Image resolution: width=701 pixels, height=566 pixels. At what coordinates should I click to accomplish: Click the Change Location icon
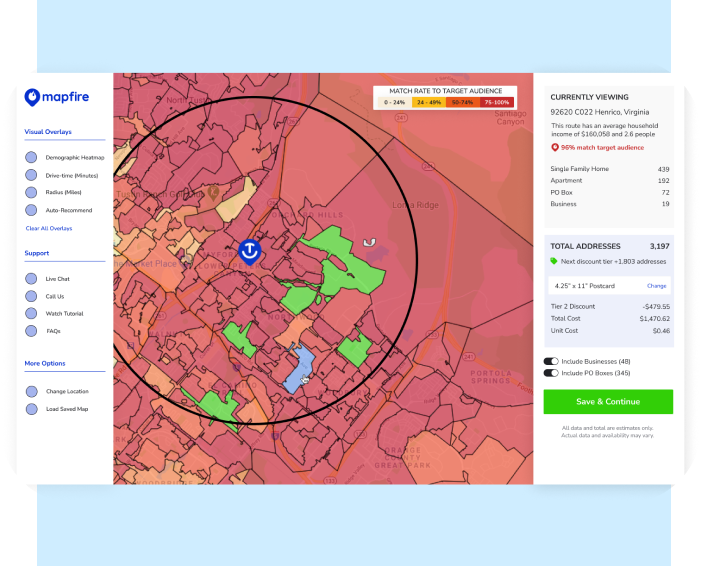pyautogui.click(x=32, y=392)
